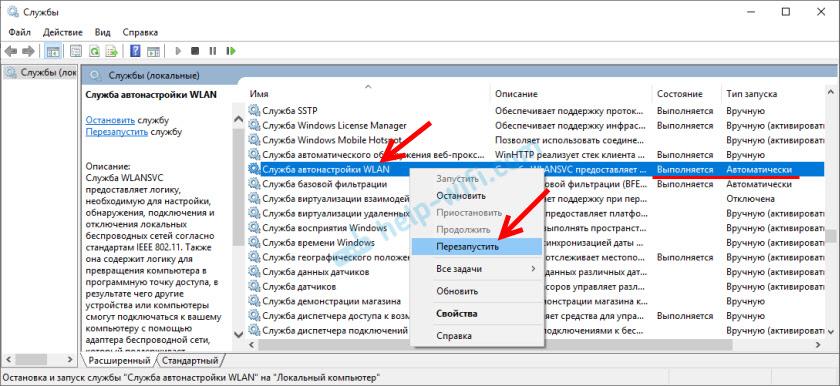
Task: Click the Stop Service square icon
Action: [195, 51]
